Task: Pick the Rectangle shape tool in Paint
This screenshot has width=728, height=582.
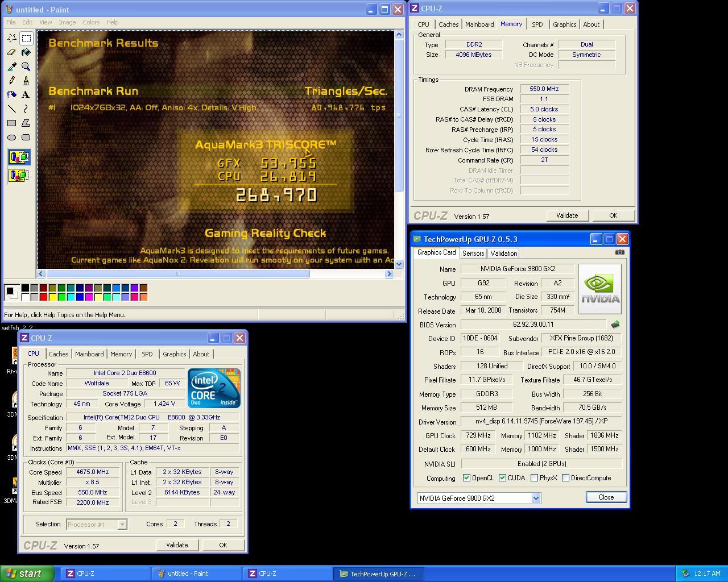Action: [x=12, y=123]
